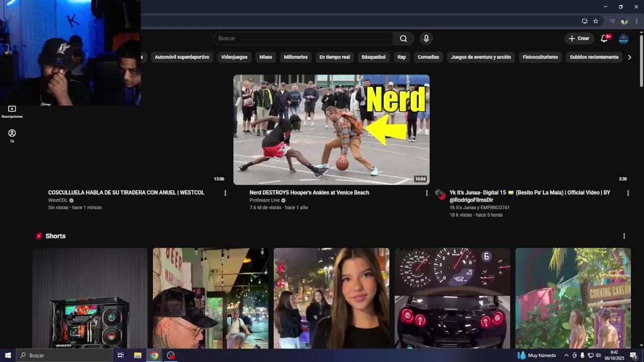The height and width of the screenshot is (362, 644).
Task: Open Chrome media controls icon
Action: coord(612,21)
